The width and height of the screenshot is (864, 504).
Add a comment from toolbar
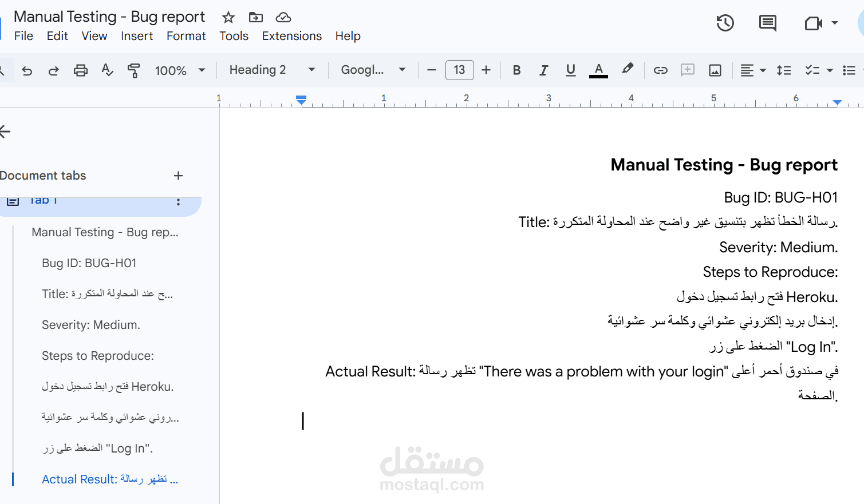click(x=688, y=70)
